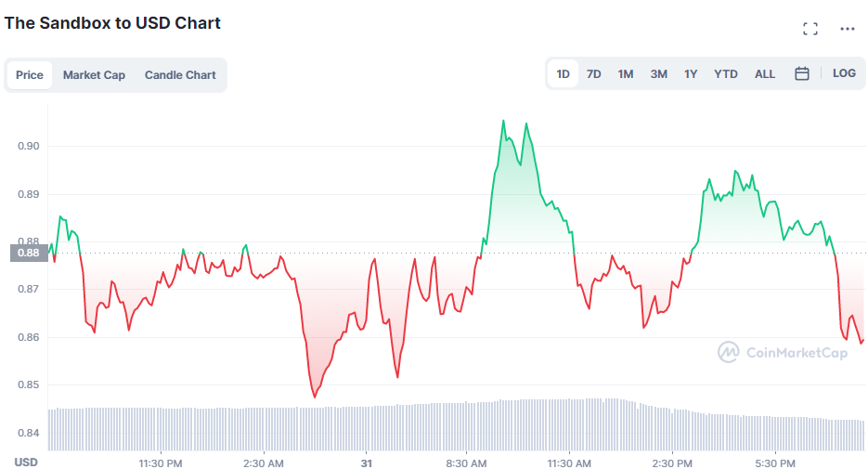Click the 11:30 PM time label
Screen dimensions: 868x469
pyautogui.click(x=161, y=462)
